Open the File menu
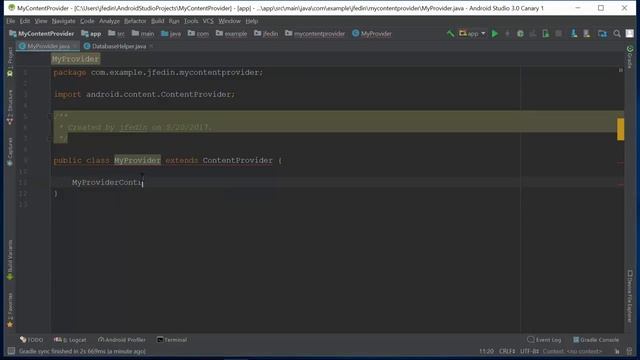 tap(11, 21)
